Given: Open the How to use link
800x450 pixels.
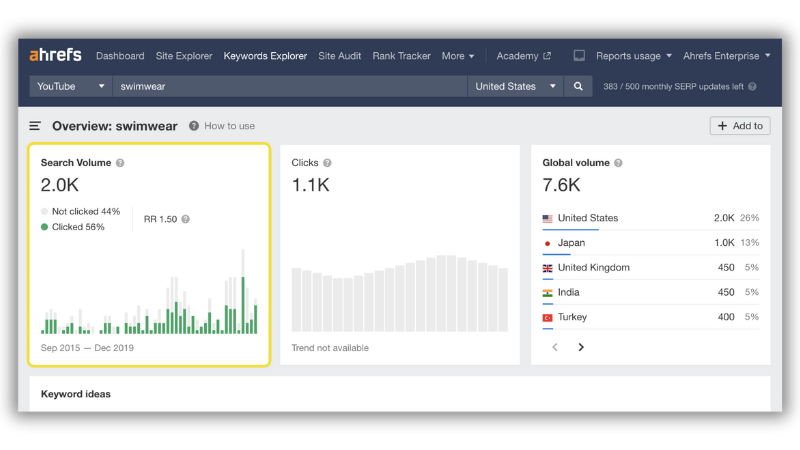Looking at the screenshot, I should (229, 126).
